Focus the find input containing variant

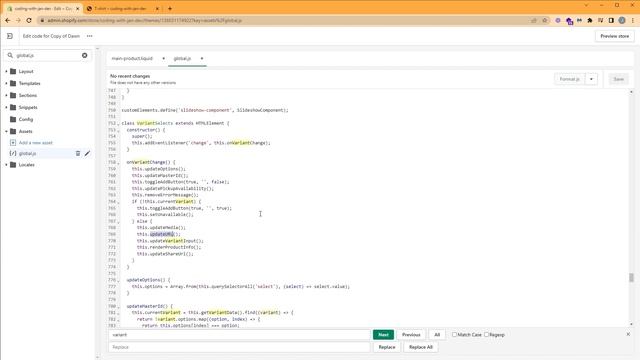(x=239, y=335)
